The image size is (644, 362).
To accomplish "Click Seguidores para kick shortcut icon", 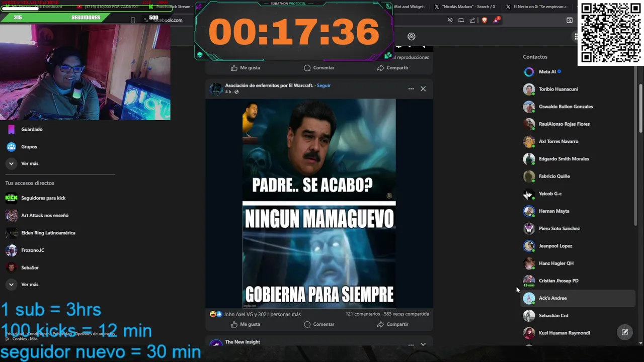I will 12,198.
